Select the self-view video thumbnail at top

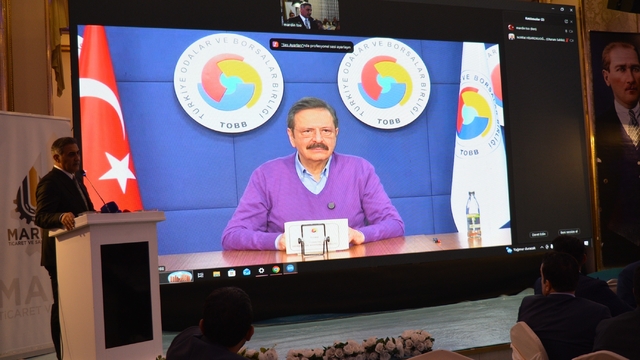(x=311, y=15)
